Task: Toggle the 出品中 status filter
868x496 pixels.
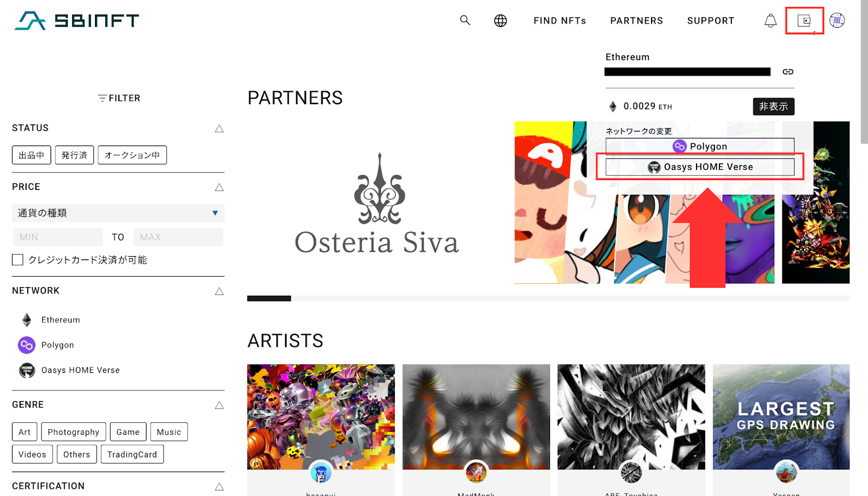Action: coord(31,155)
